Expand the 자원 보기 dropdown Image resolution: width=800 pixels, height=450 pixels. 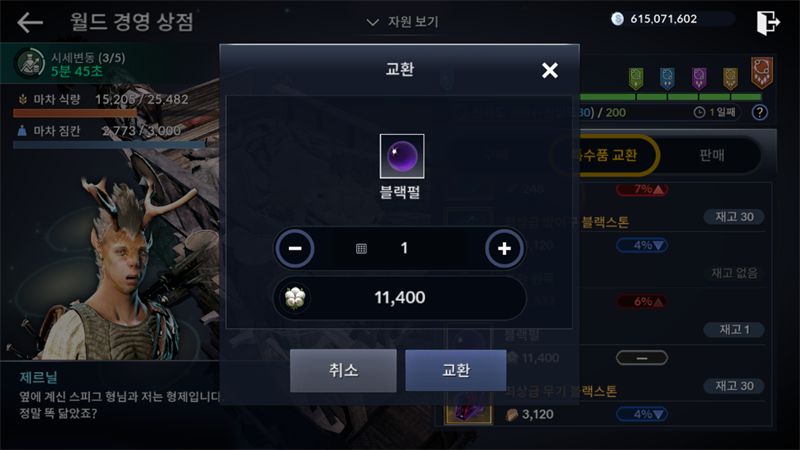pyautogui.click(x=403, y=22)
